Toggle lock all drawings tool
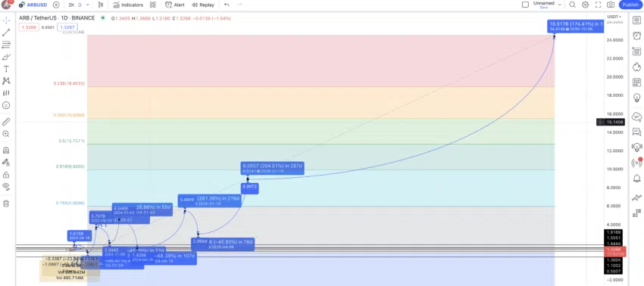The width and height of the screenshot is (644, 286). pyautogui.click(x=6, y=175)
